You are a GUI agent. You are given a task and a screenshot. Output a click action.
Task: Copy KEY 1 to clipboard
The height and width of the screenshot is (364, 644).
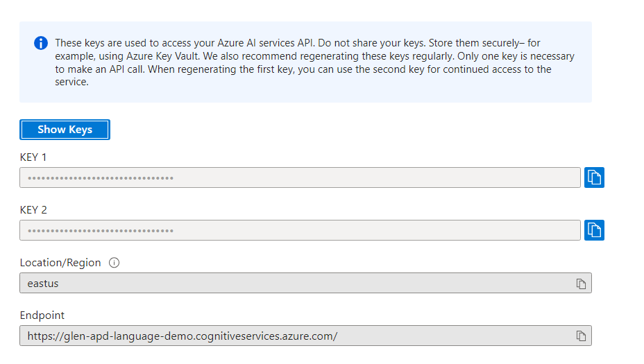(594, 177)
